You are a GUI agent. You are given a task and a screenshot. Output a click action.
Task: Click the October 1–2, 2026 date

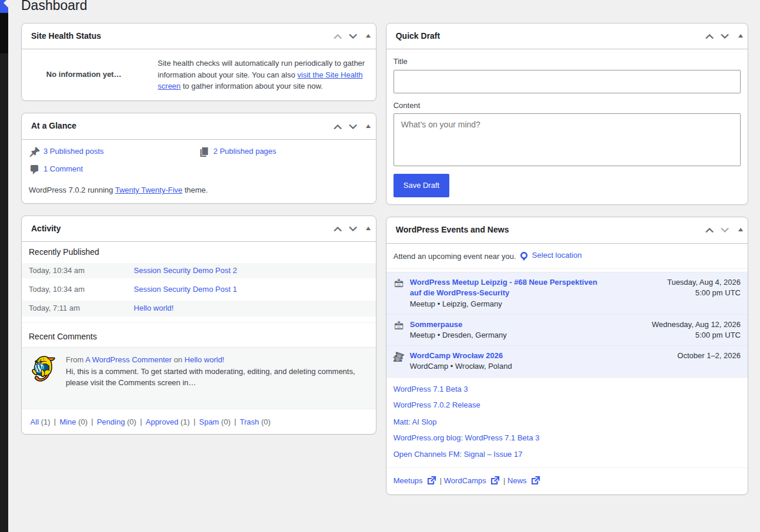[709, 355]
